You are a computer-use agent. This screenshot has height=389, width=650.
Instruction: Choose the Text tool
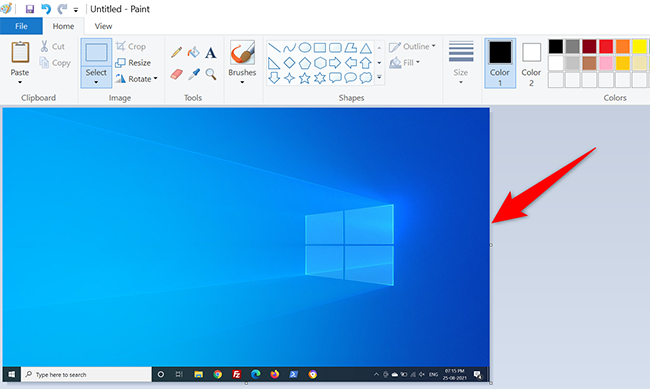[211, 53]
